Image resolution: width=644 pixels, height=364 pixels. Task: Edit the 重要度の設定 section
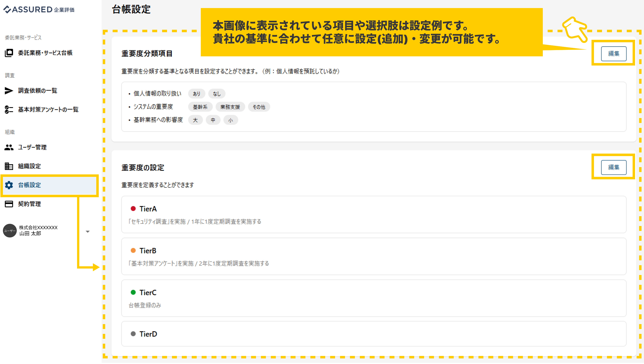[x=614, y=167]
